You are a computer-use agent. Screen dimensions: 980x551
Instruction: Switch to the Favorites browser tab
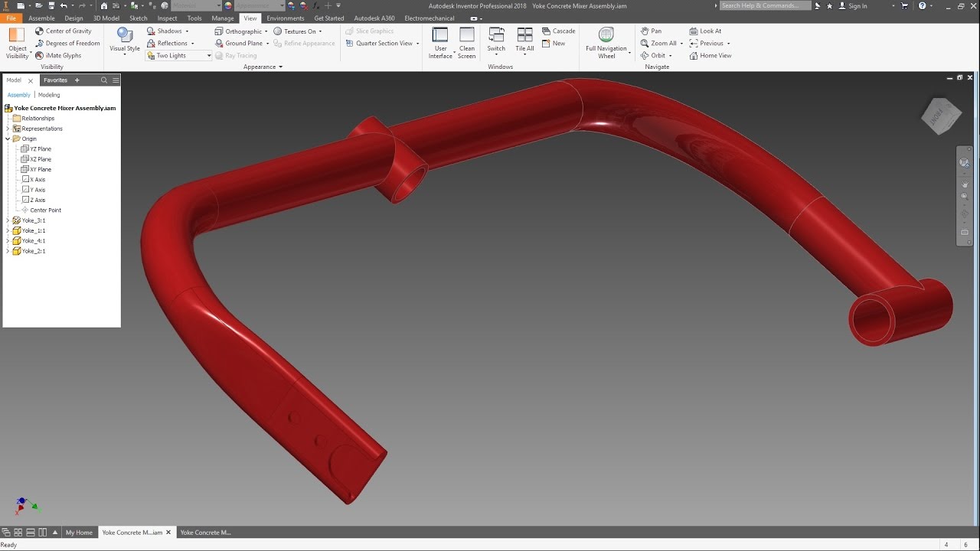click(x=55, y=80)
